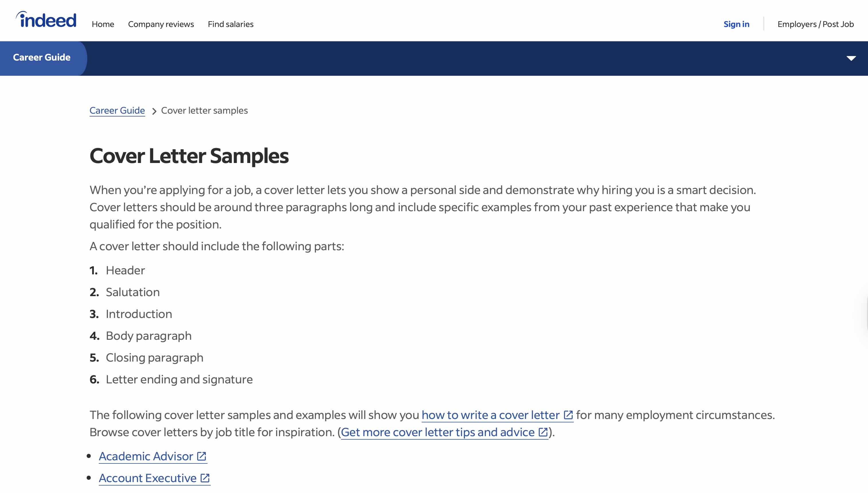
Task: Click the Indeed logo
Action: [x=46, y=20]
